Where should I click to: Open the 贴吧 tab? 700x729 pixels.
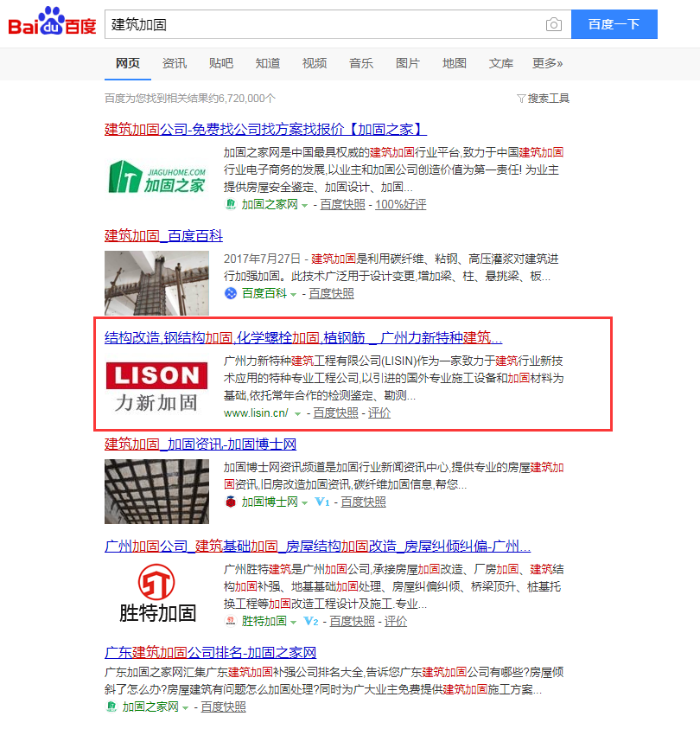point(221,63)
